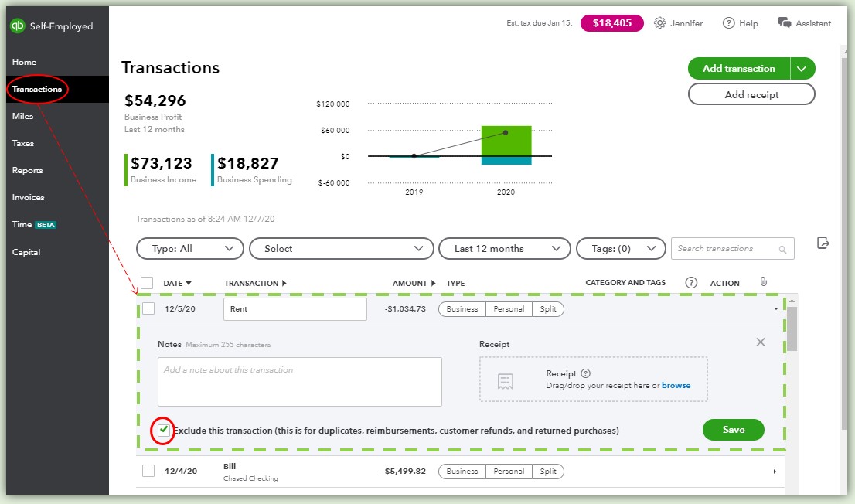Open the Type: All dropdown
Image resolution: width=855 pixels, height=504 pixels.
tap(189, 248)
